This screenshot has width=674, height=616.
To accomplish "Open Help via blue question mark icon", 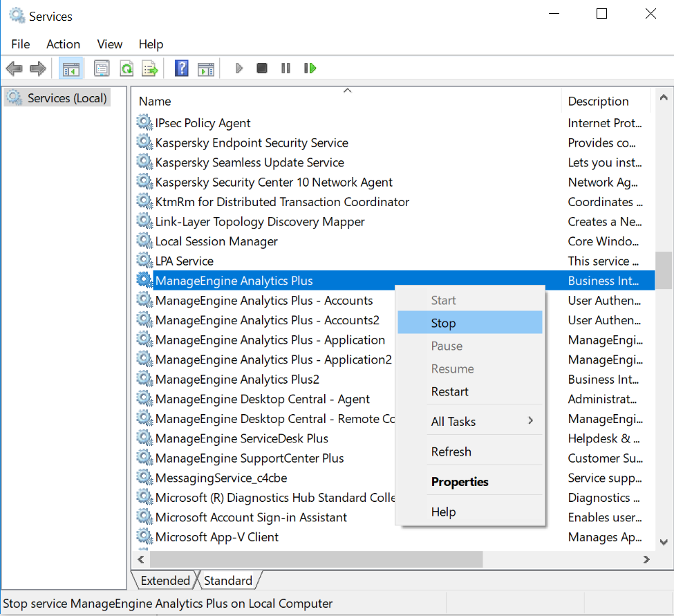I will (182, 68).
